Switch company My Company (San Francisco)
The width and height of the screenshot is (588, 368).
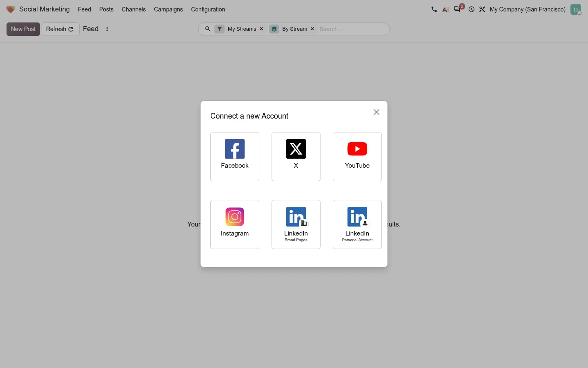(528, 9)
